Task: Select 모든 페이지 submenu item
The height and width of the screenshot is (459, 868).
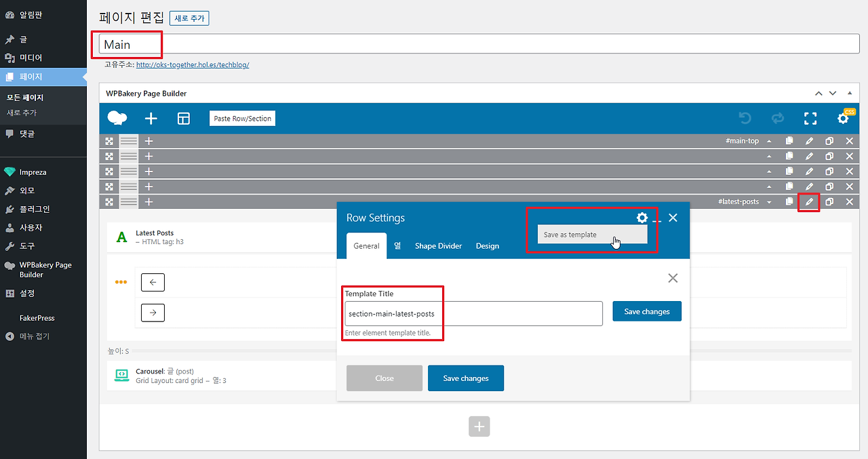Action: tap(25, 98)
